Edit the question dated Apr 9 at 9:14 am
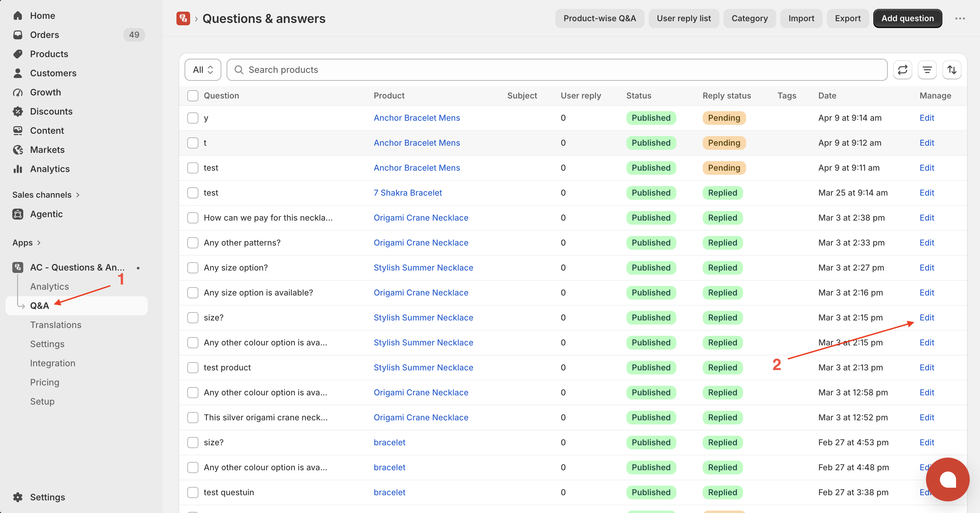The height and width of the screenshot is (513, 980). point(927,118)
